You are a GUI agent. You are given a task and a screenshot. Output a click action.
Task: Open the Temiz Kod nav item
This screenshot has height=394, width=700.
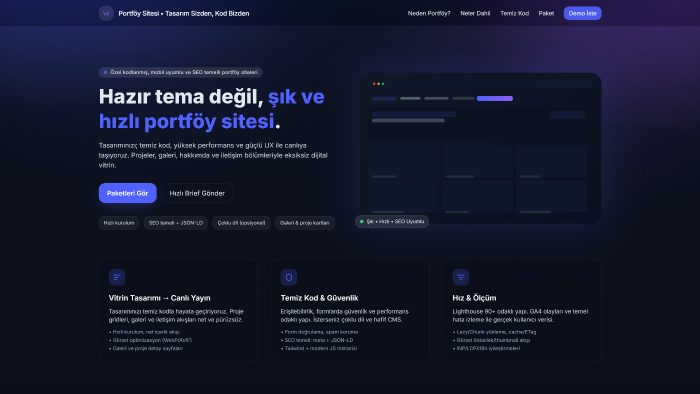[514, 13]
